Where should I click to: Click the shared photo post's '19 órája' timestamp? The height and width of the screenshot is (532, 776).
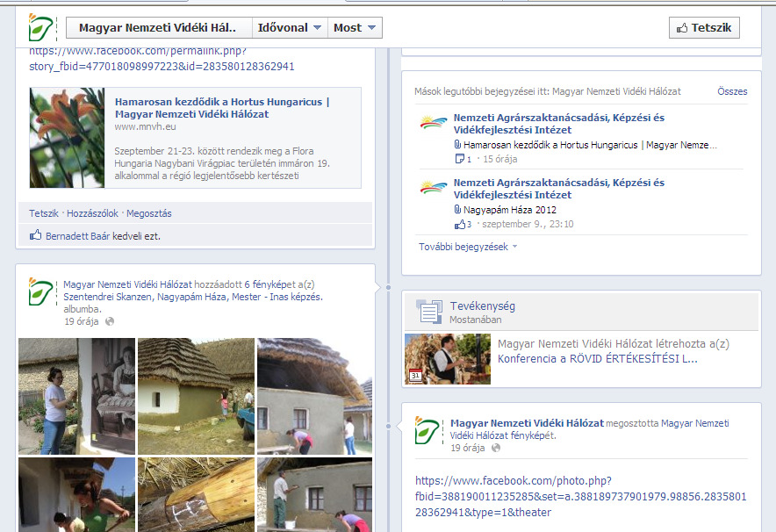coord(468,449)
